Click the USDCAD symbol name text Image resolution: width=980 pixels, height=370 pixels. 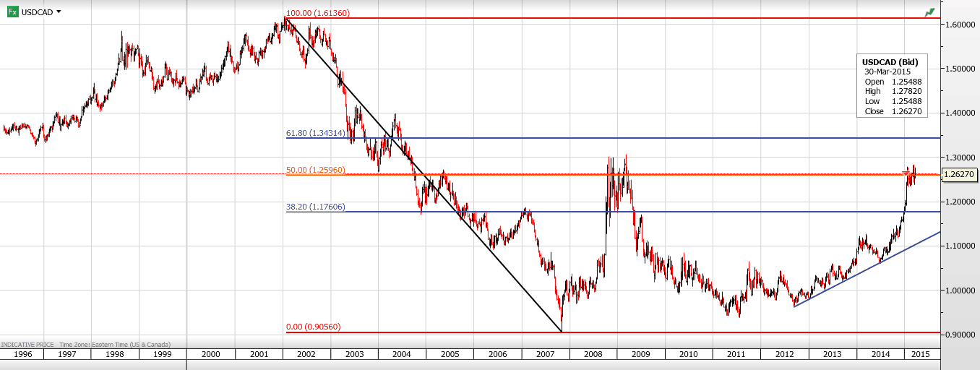pos(37,12)
